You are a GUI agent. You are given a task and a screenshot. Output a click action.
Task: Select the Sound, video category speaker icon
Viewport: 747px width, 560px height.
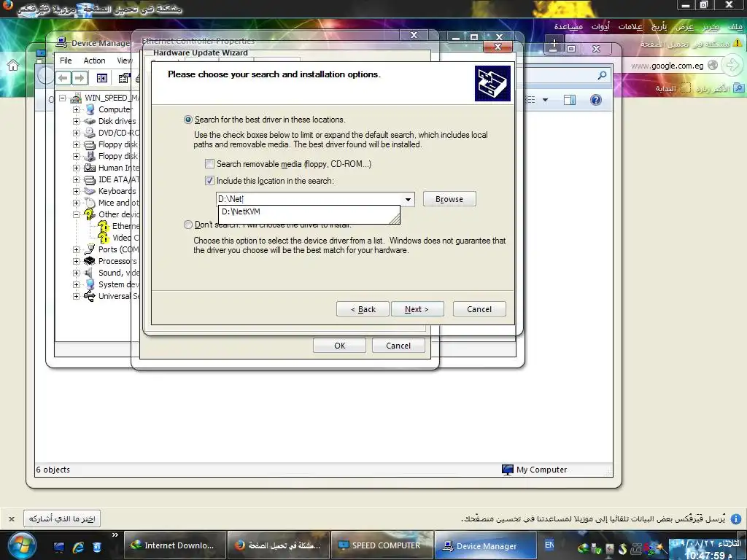point(89,273)
